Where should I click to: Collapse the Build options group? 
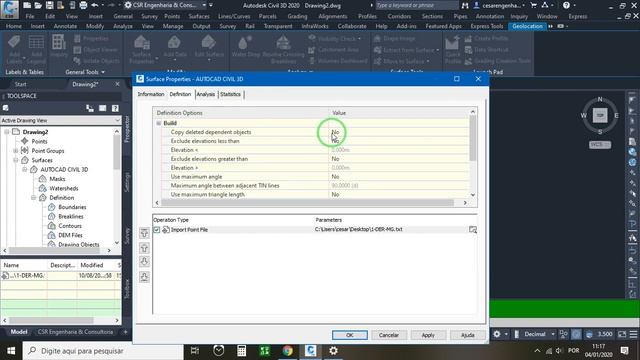pyautogui.click(x=159, y=123)
